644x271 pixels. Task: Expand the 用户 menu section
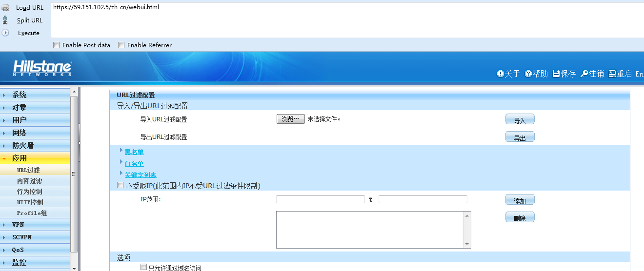point(35,120)
